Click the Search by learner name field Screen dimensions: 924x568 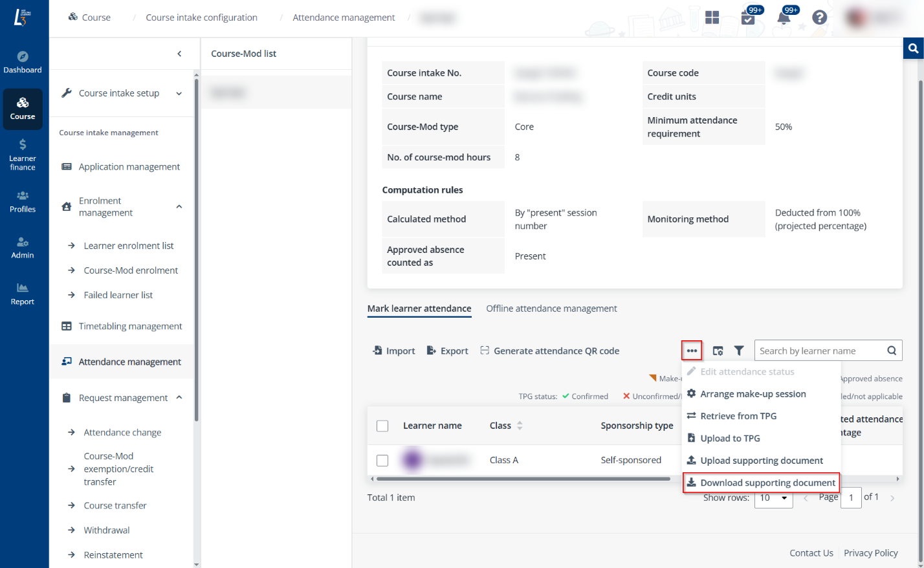pos(819,350)
